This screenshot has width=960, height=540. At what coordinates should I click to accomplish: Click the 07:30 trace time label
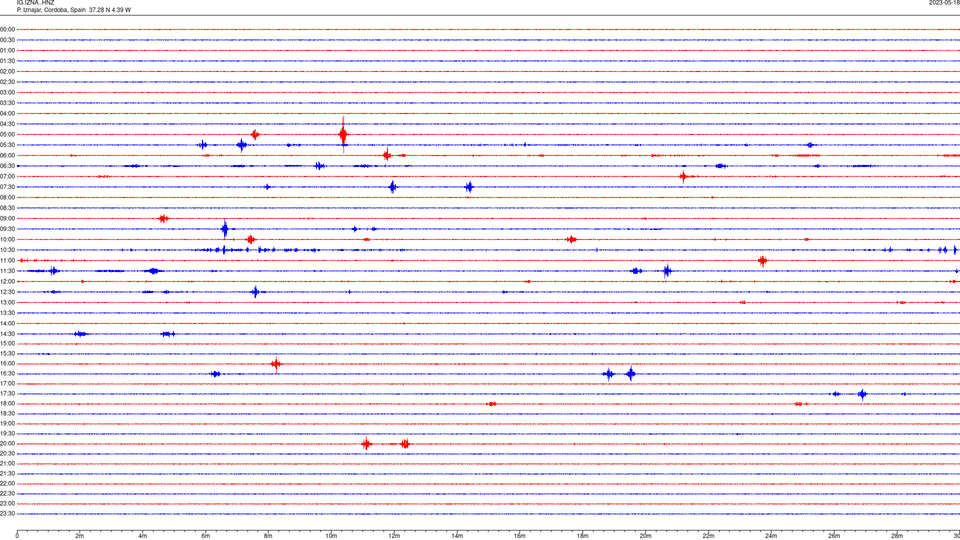7,187
